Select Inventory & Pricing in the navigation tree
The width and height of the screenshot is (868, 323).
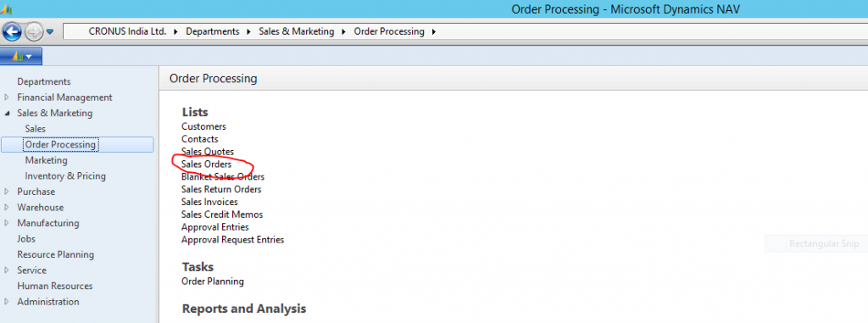pyautogui.click(x=65, y=175)
